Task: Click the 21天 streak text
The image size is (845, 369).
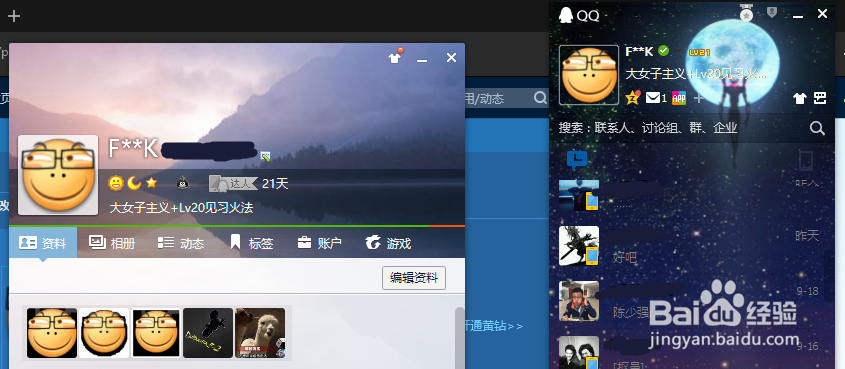Action: click(275, 184)
